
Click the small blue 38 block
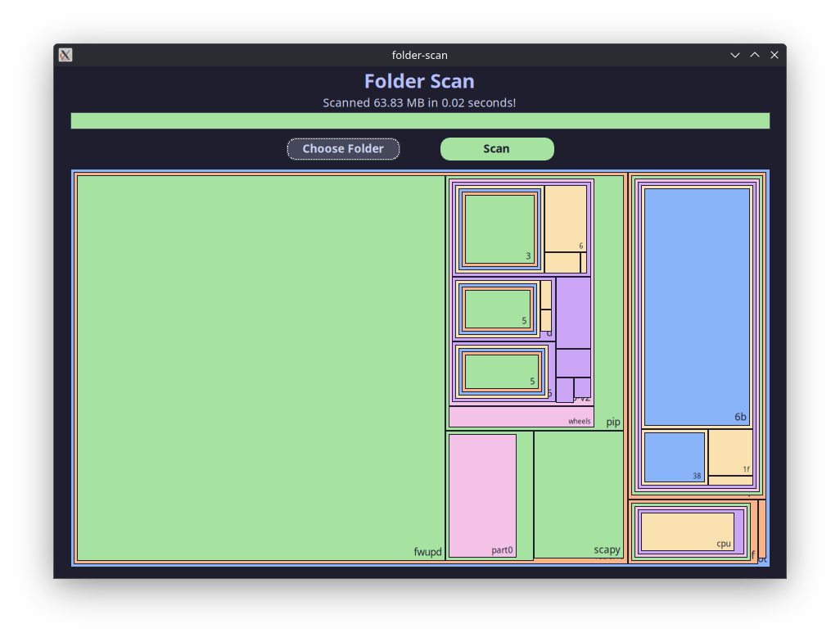(x=674, y=457)
